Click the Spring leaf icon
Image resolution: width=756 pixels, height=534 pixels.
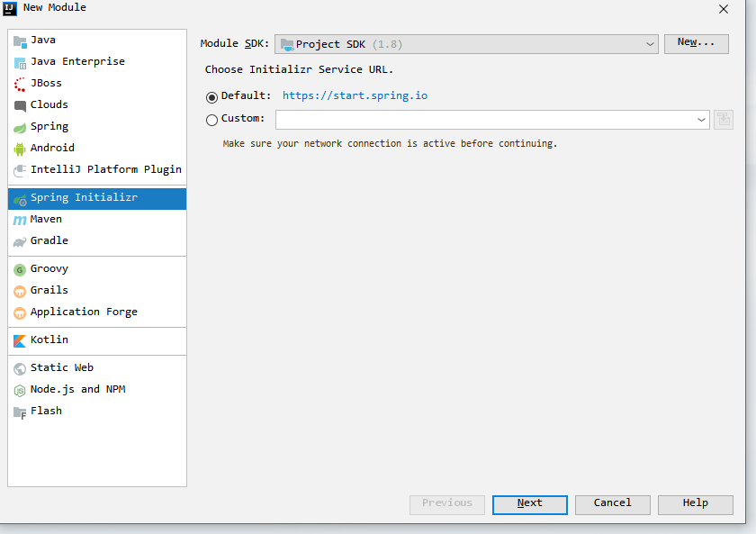coord(20,127)
